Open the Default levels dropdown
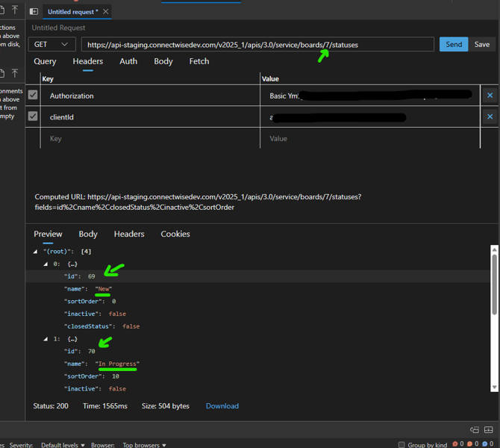The image size is (500, 448). [x=63, y=445]
